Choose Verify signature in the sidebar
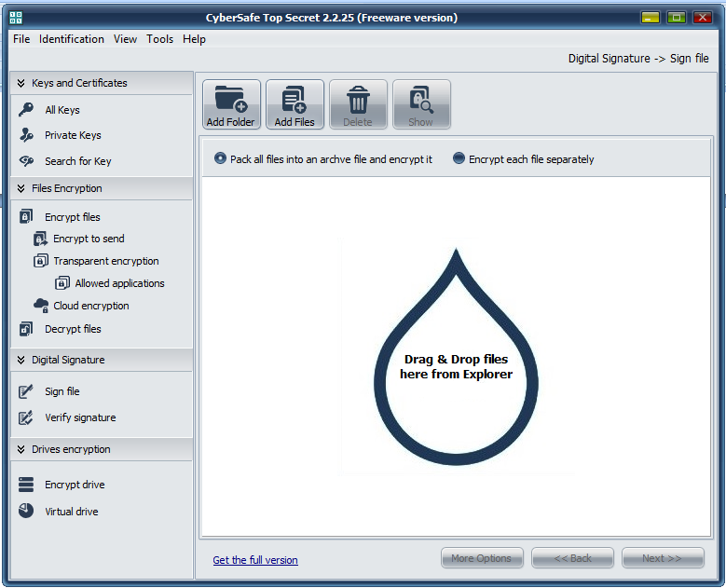 tap(80, 417)
